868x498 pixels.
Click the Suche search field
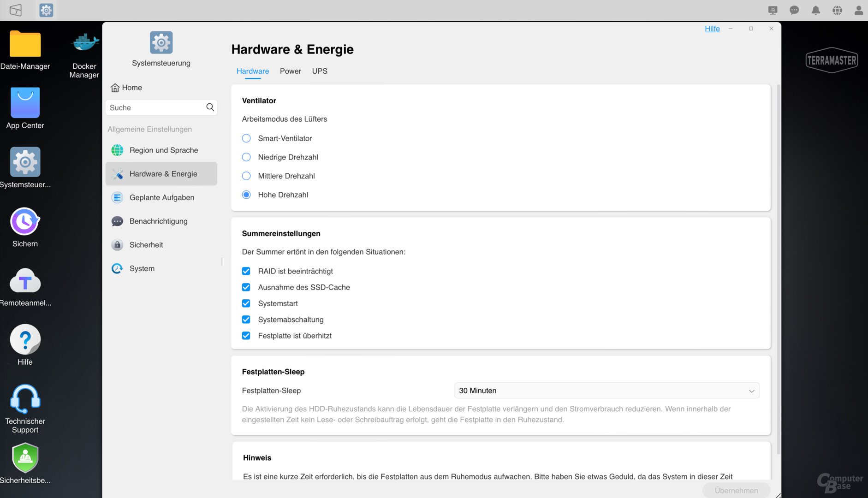[x=156, y=107]
